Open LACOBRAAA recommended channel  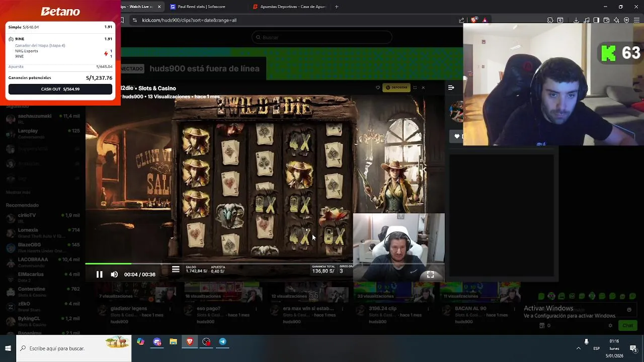point(43,262)
